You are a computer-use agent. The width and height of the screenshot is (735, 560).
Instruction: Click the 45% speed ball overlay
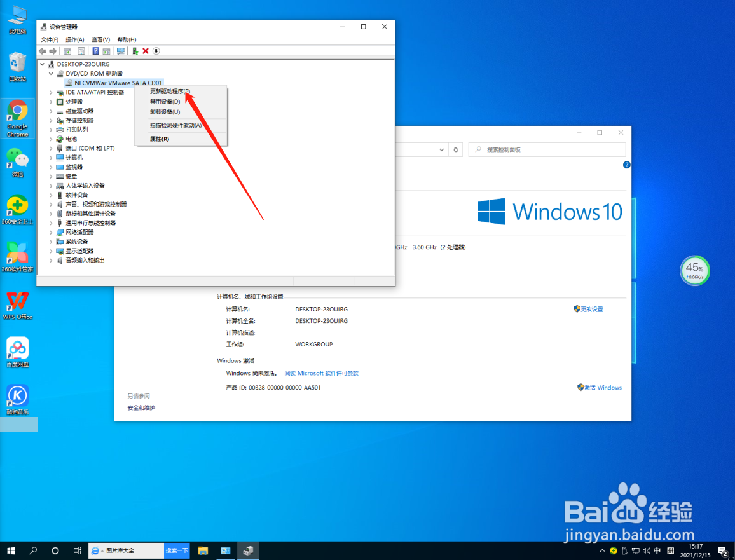[694, 270]
